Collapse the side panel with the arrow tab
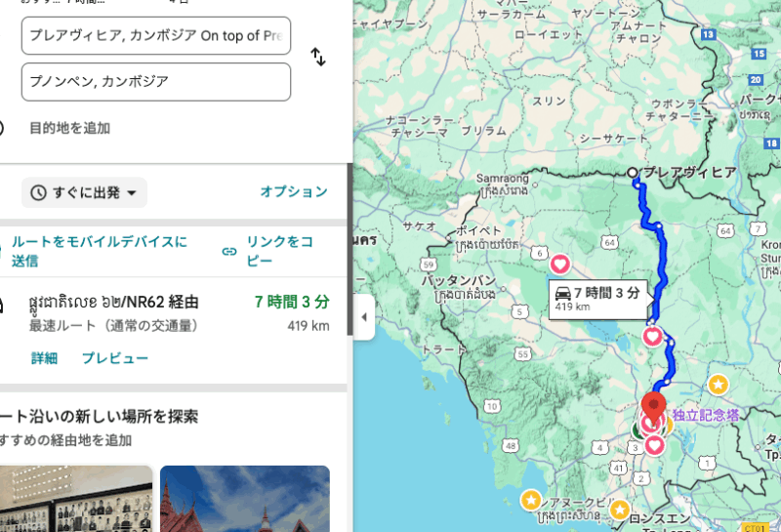The image size is (781, 532). pyautogui.click(x=364, y=317)
